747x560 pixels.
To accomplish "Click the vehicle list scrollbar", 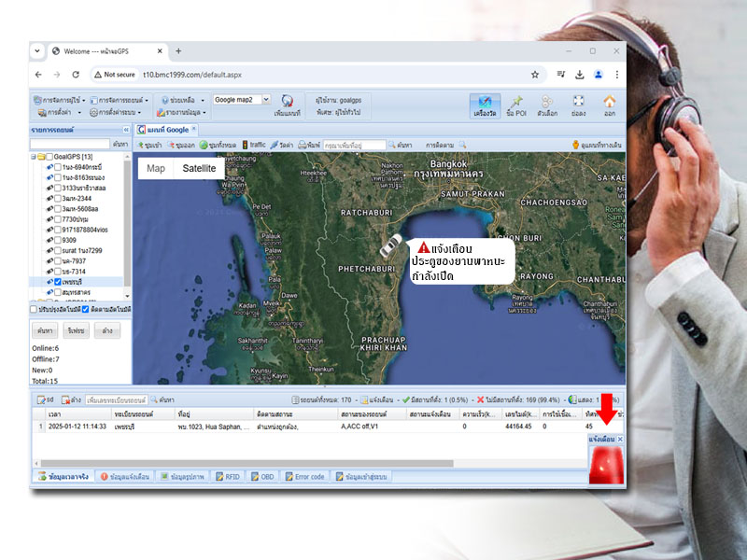I will (x=127, y=224).
